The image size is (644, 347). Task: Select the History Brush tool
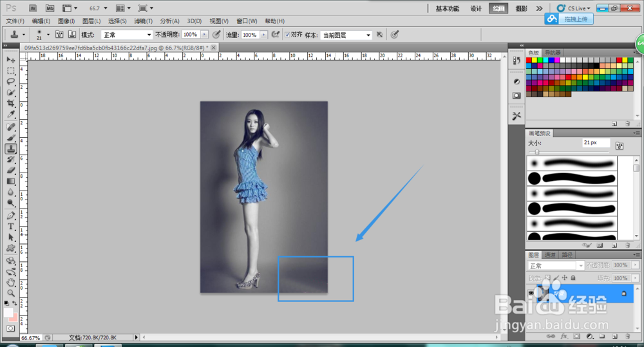(x=11, y=159)
